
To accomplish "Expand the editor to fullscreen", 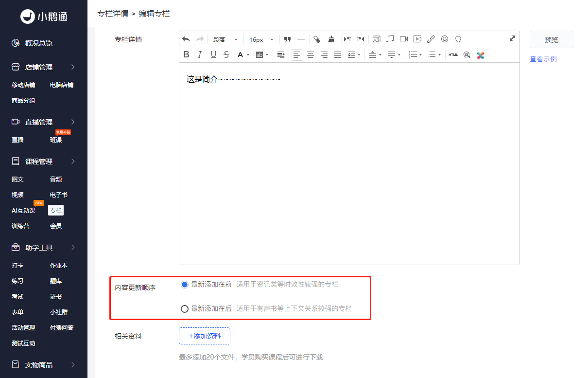I will (x=512, y=38).
